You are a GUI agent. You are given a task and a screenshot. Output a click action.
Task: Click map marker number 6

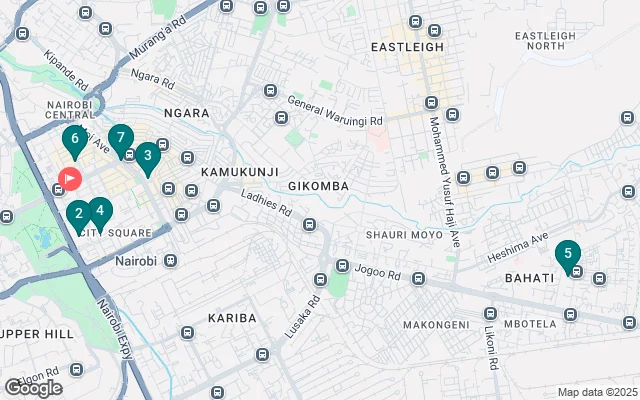click(75, 141)
